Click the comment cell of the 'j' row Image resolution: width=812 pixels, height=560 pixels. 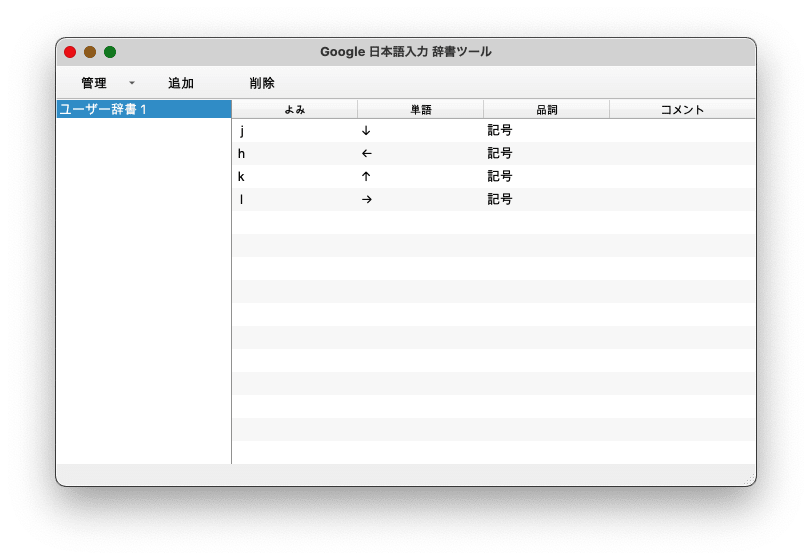[682, 131]
